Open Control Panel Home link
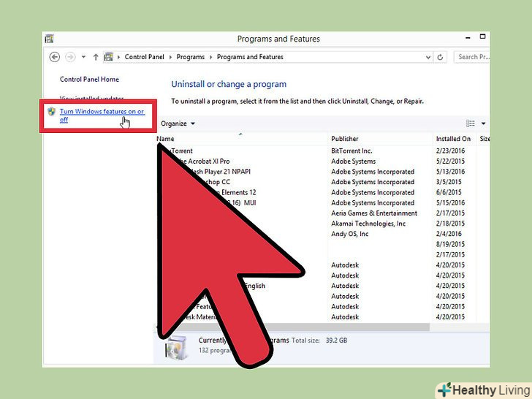 click(89, 80)
